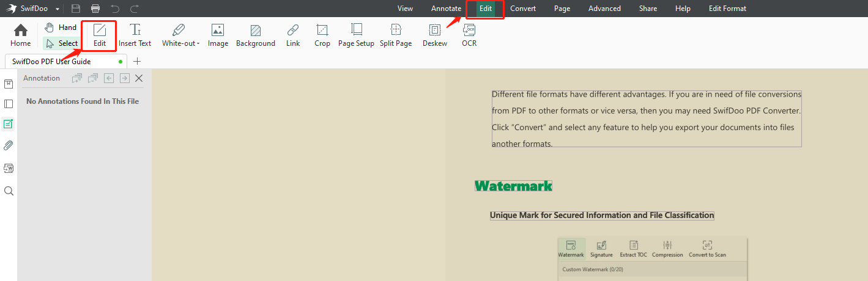Image resolution: width=868 pixels, height=281 pixels.
Task: Open the Word-icon sidebar panel
Action: pos(9,168)
